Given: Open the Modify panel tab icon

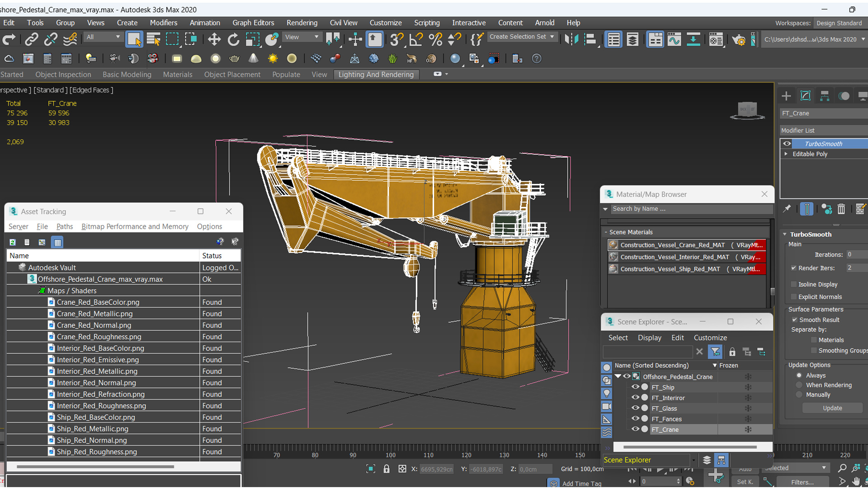Looking at the screenshot, I should pyautogui.click(x=806, y=96).
